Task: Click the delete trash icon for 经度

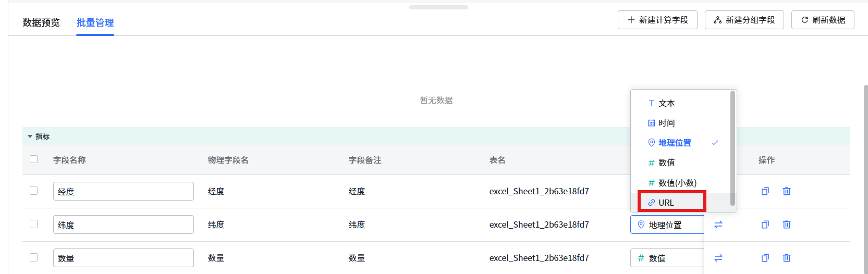Action: [x=787, y=191]
